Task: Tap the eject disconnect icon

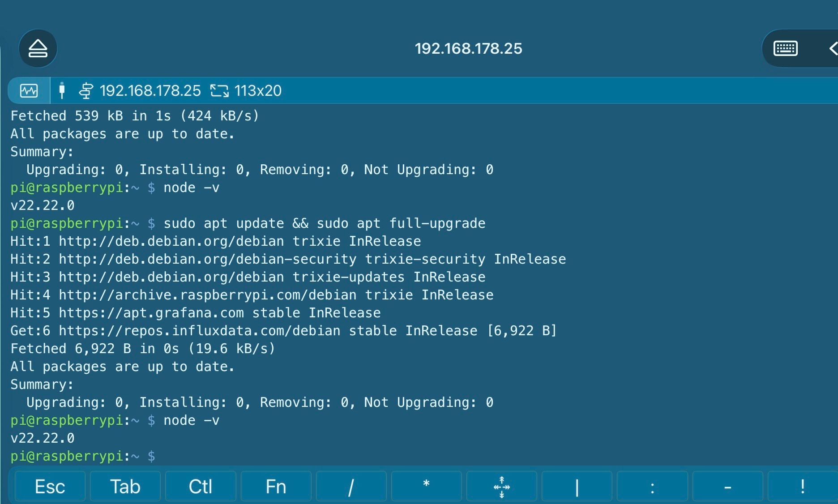Action: click(x=38, y=48)
